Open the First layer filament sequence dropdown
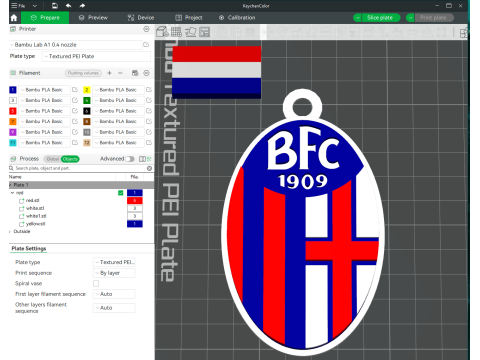 click(114, 294)
